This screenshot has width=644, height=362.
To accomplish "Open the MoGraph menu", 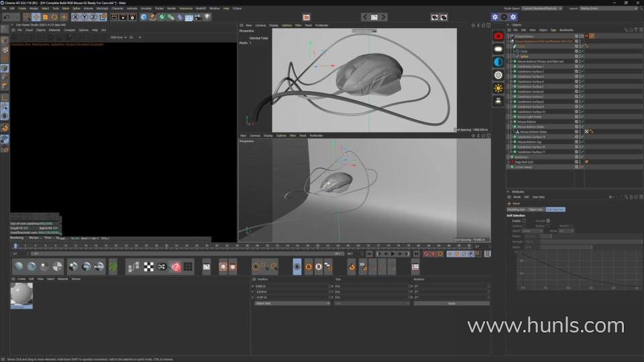I will tap(102, 8).
